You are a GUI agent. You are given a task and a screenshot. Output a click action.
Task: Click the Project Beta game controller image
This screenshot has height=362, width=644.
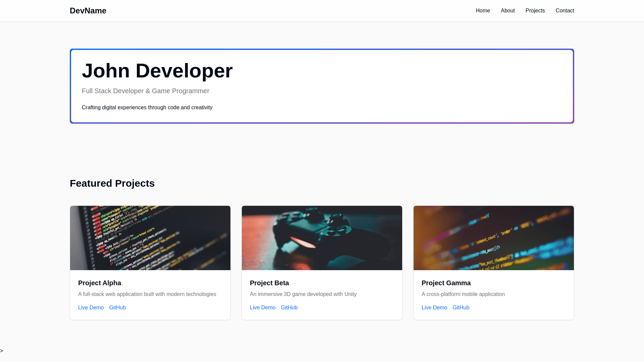pyautogui.click(x=322, y=238)
